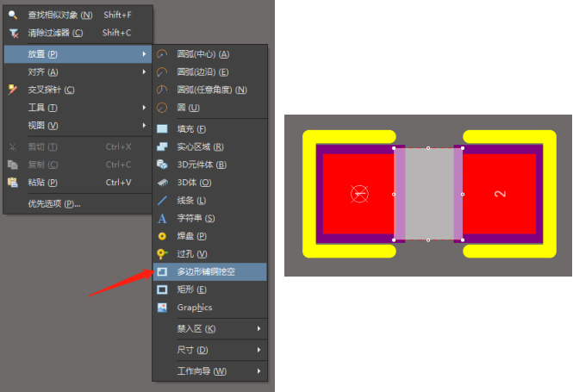
Task: Click the red pad labeled 2
Action: (x=500, y=195)
